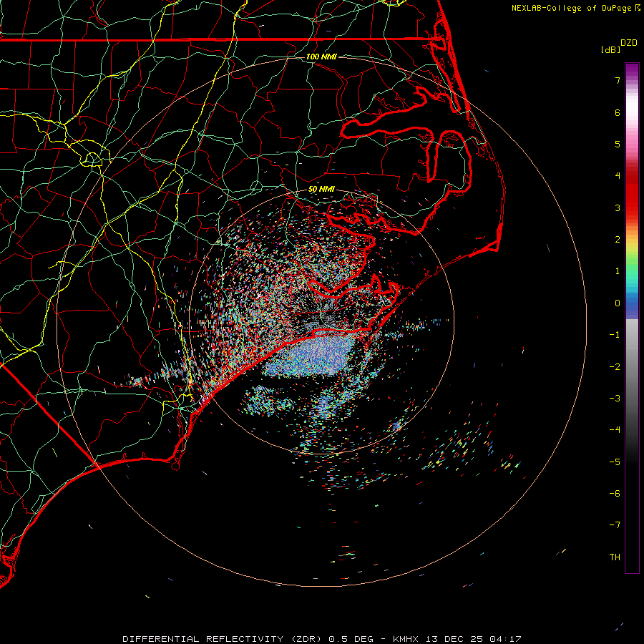Click the '[dB]' unit label

point(611,49)
